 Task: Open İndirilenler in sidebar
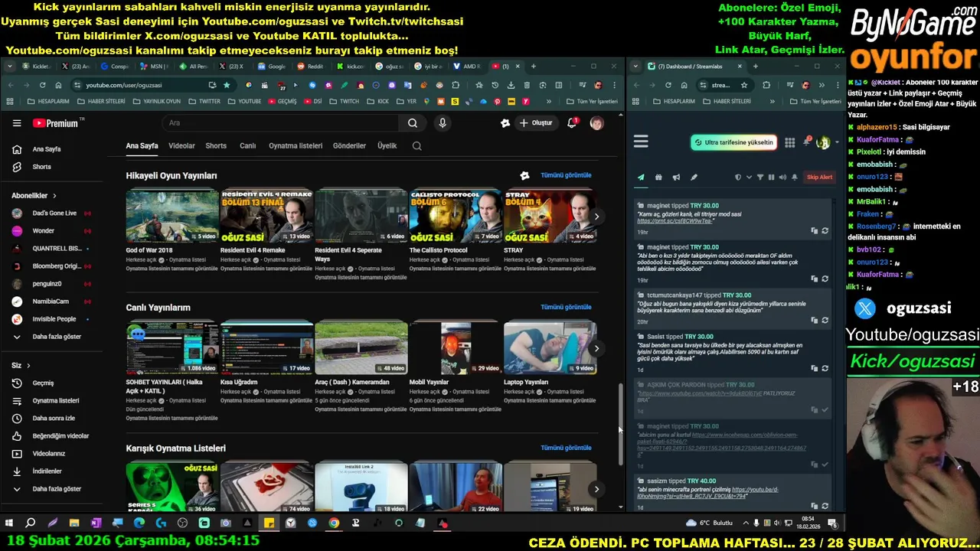pos(46,471)
